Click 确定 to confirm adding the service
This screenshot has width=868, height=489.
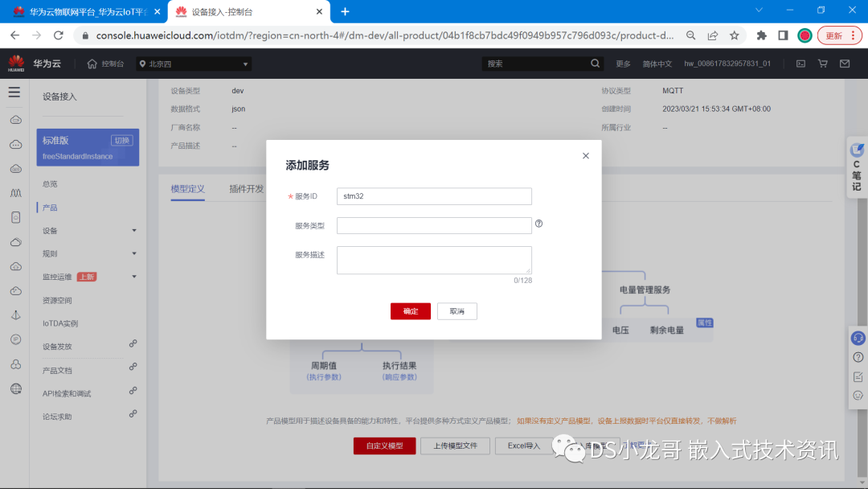(410, 311)
